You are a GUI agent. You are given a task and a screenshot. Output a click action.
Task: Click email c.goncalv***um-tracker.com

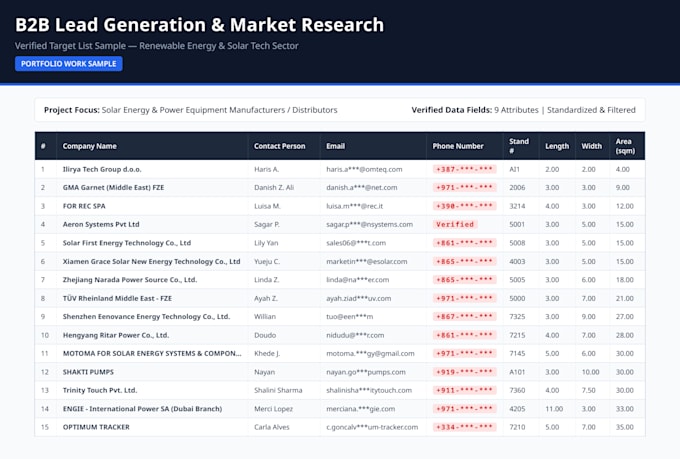point(372,427)
